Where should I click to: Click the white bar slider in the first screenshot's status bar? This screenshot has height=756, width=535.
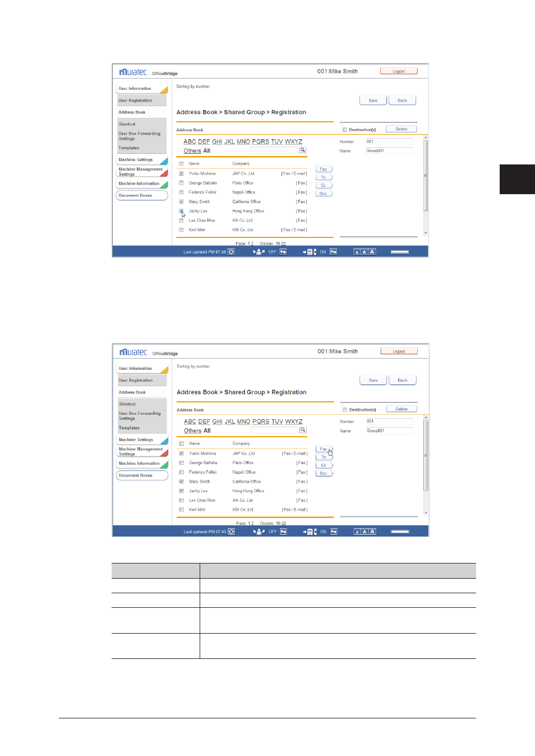[400, 252]
